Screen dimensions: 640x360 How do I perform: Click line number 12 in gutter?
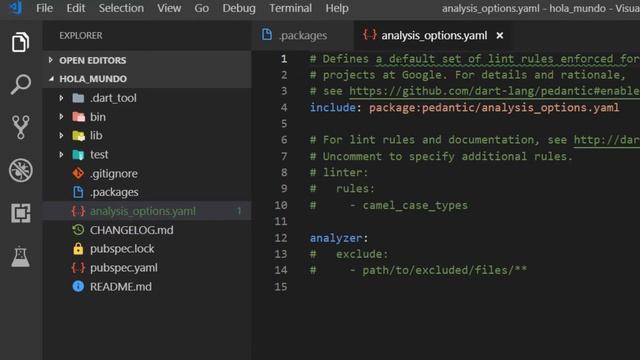pyautogui.click(x=280, y=238)
